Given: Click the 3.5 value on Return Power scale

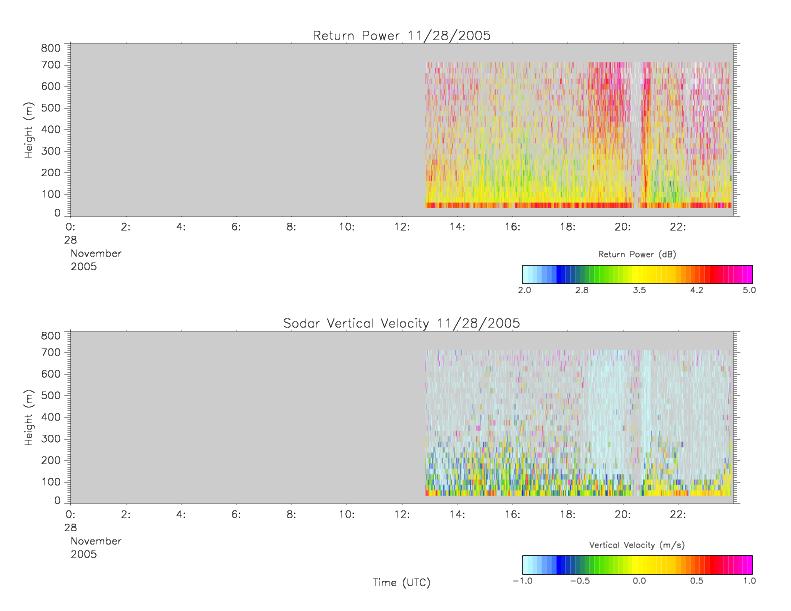Looking at the screenshot, I should (639, 290).
